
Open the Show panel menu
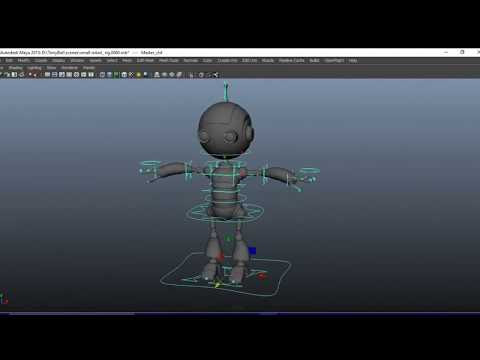(51, 68)
